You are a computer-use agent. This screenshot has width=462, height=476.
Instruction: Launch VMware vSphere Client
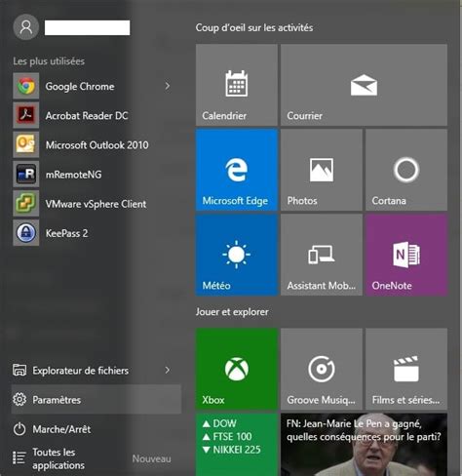96,204
